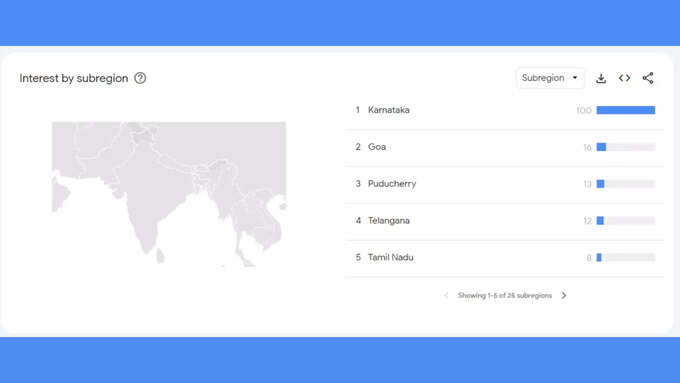680x383 pixels.
Task: Click the Subregion dropdown arrow
Action: click(575, 78)
